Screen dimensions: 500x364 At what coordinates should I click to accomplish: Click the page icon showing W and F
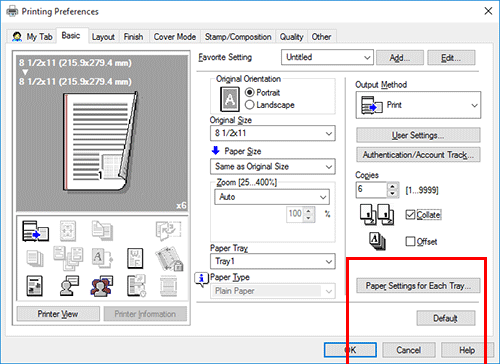tap(135, 258)
